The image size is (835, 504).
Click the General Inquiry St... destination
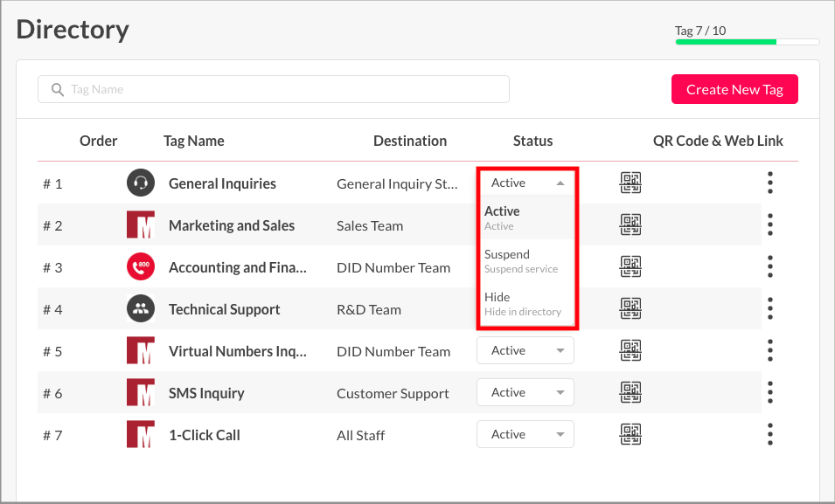click(397, 184)
